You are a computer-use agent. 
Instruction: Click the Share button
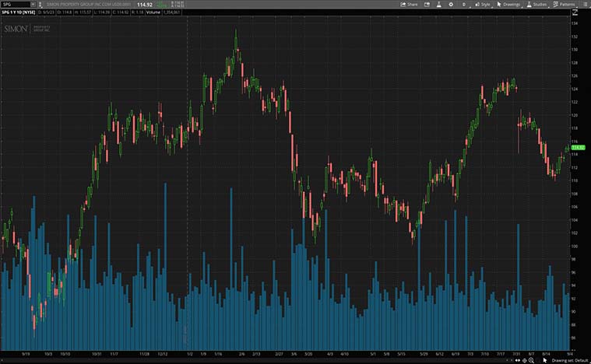tap(409, 5)
